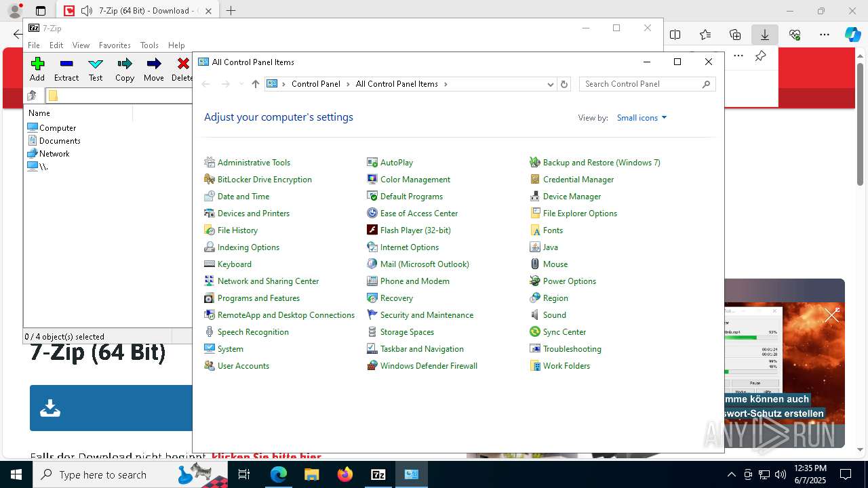Open the Edit menu in 7-Zip

pos(56,45)
